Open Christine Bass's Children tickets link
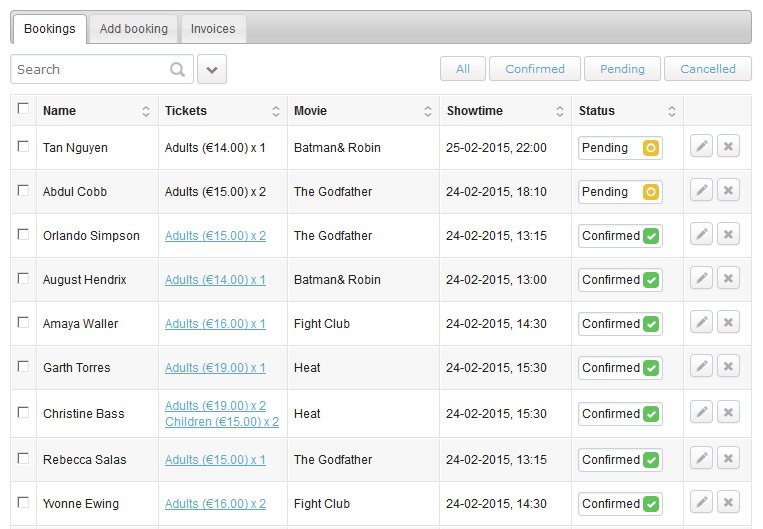Image resolution: width=763 pixels, height=529 pixels. tap(222, 421)
